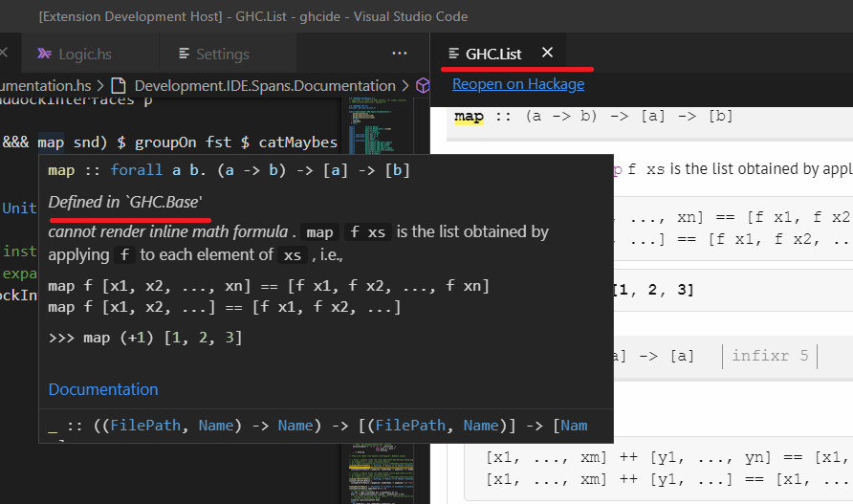Expand chevron after Development.IDE.Spans.Documentation
The width and height of the screenshot is (853, 504).
pos(405,86)
